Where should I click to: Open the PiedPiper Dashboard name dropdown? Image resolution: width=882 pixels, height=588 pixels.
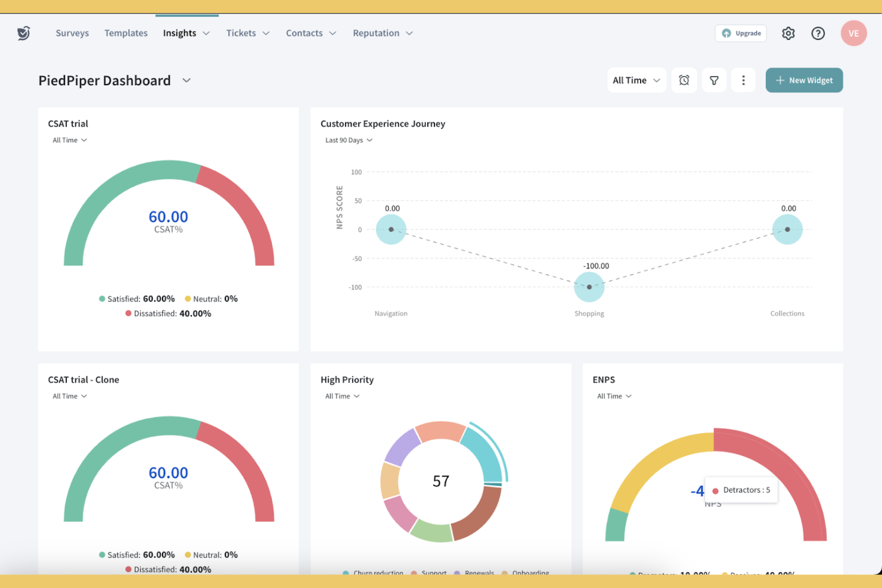click(x=186, y=80)
